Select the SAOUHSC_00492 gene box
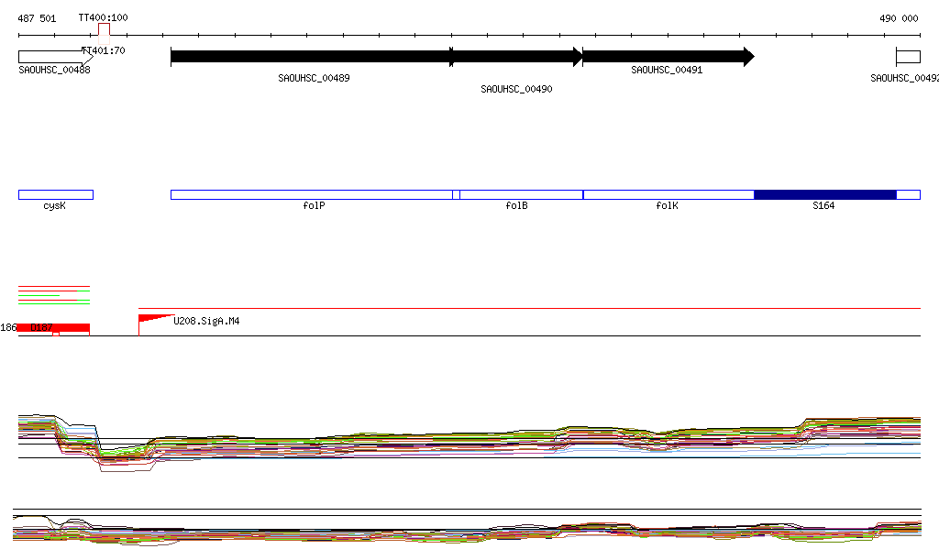939x560 pixels. coord(908,57)
